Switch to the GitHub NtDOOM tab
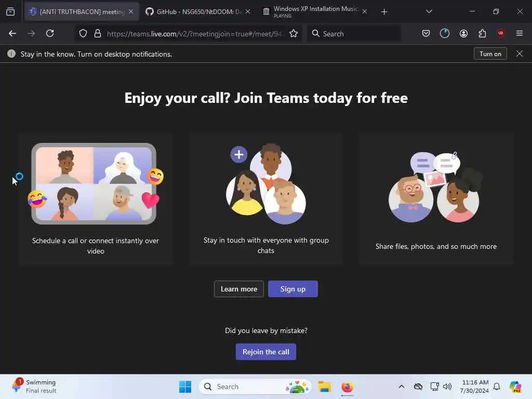The width and height of the screenshot is (532, 399). pyautogui.click(x=198, y=12)
